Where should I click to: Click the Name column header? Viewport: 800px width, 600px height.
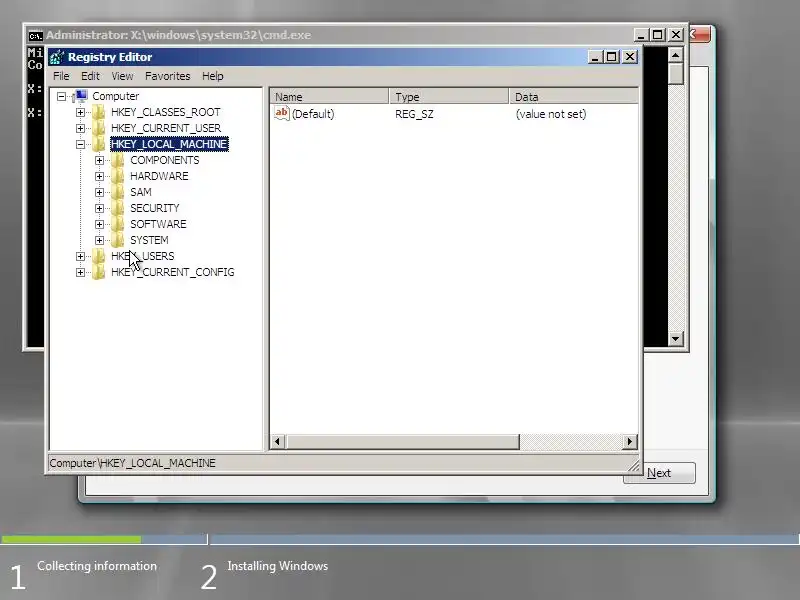pyautogui.click(x=329, y=96)
